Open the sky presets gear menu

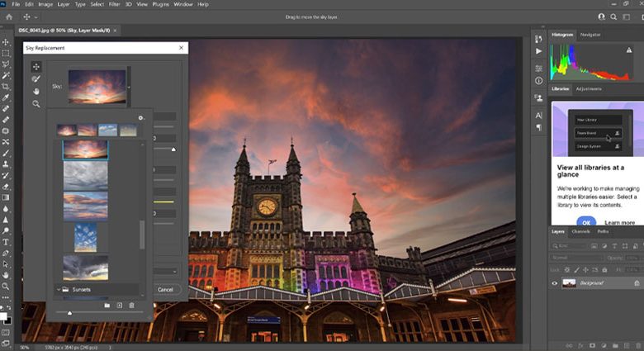141,118
